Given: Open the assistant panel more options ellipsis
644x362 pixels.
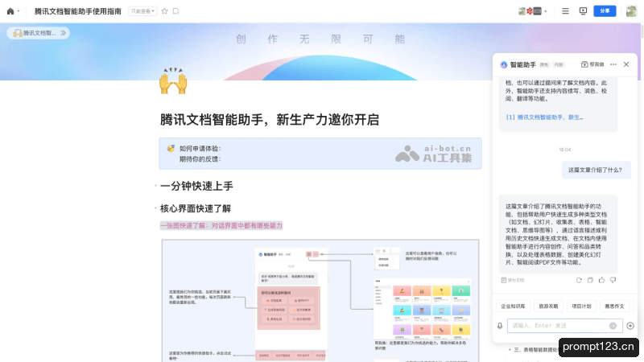Looking at the screenshot, I should [613, 64].
